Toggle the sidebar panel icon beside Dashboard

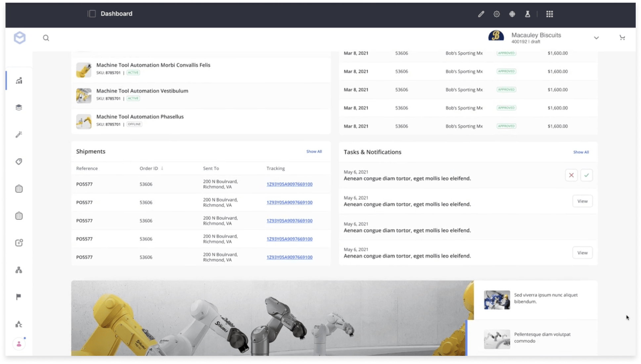click(92, 14)
